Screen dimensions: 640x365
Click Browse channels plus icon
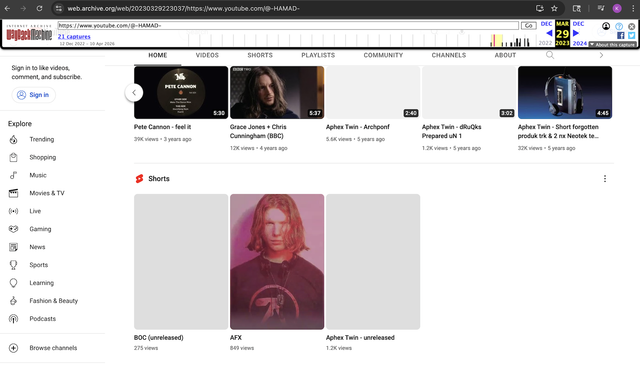coord(13,348)
